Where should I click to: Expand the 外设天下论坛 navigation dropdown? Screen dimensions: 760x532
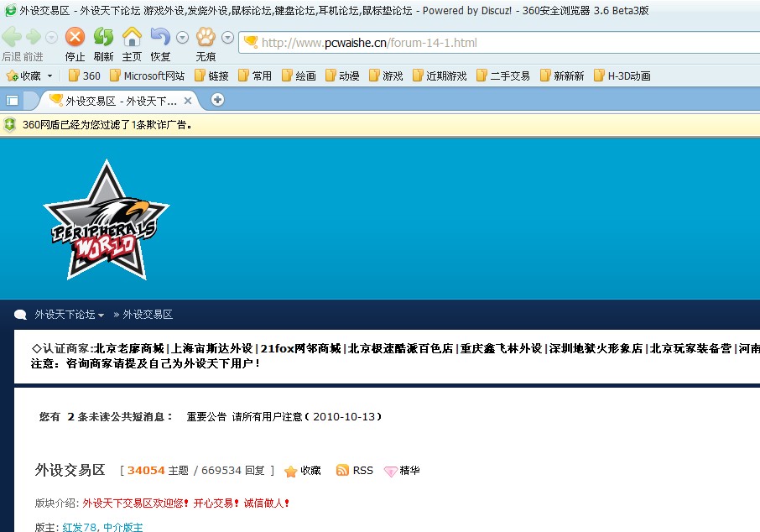(102, 316)
